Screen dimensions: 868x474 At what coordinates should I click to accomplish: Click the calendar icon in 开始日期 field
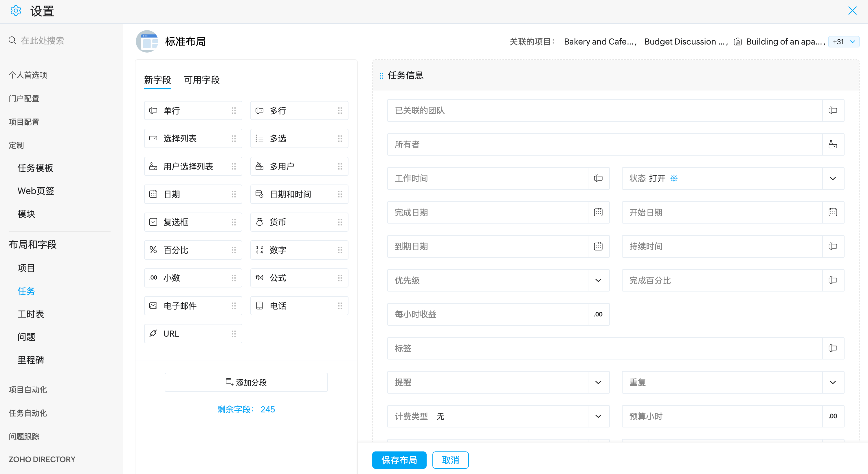click(x=833, y=213)
